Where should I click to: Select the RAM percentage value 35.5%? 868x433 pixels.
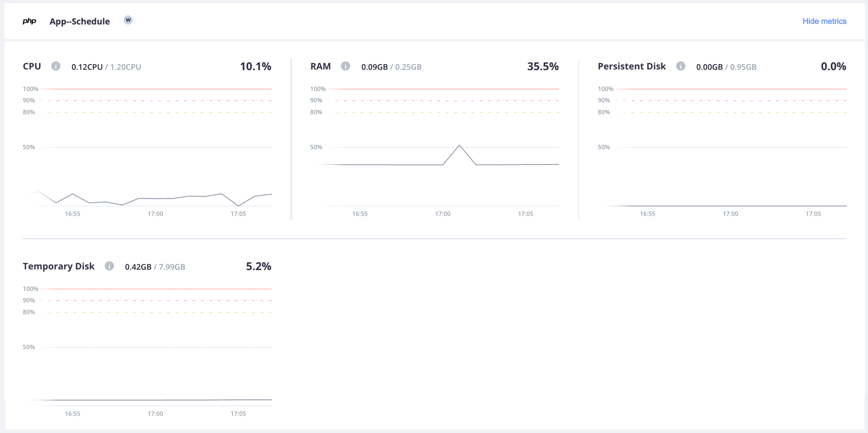click(x=543, y=67)
